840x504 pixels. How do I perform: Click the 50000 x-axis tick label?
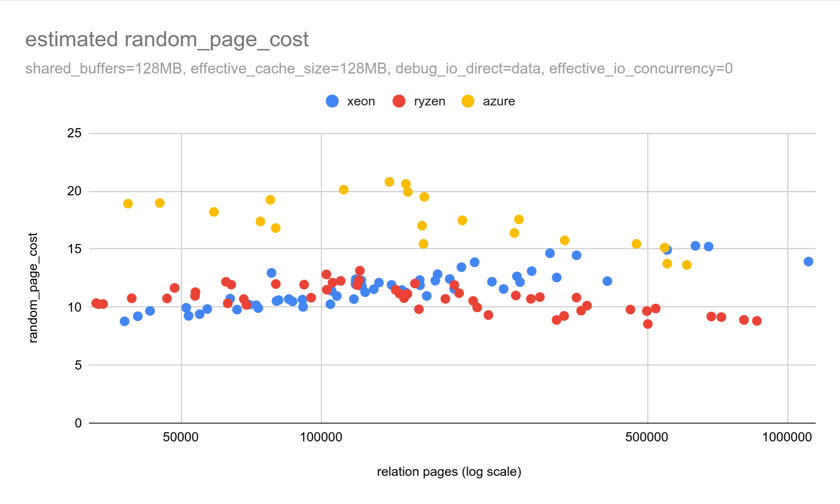pos(181,437)
